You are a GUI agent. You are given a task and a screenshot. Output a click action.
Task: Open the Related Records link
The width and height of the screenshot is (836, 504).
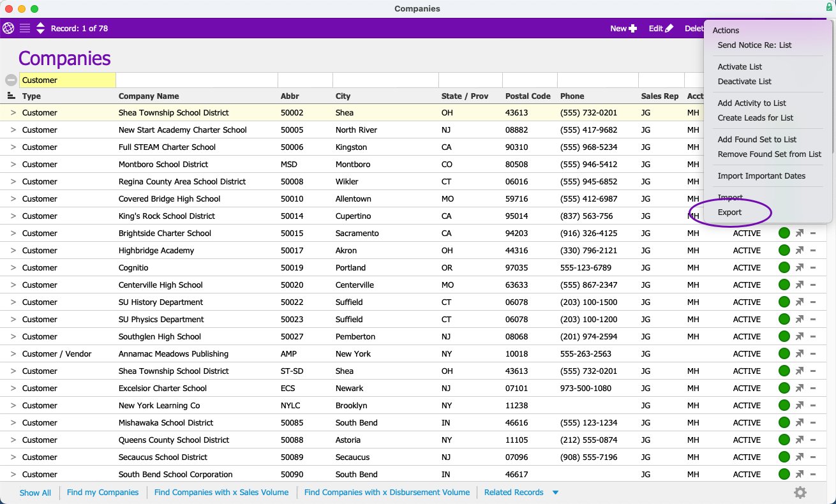[514, 493]
